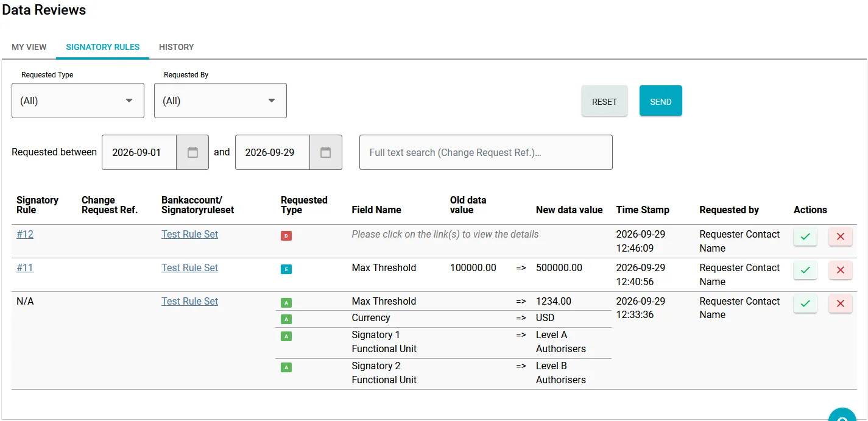Image resolution: width=868 pixels, height=421 pixels.
Task: Click the Full text search field
Action: point(486,152)
